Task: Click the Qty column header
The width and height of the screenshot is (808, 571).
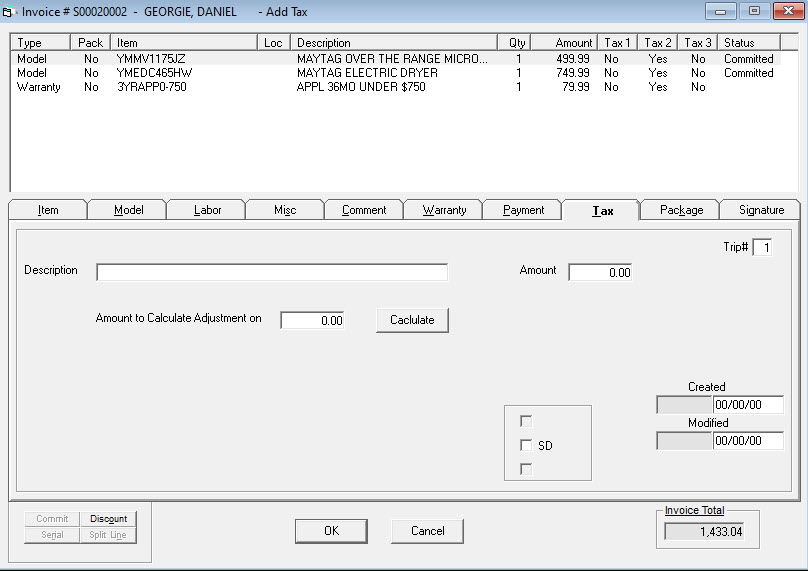Action: (x=514, y=42)
